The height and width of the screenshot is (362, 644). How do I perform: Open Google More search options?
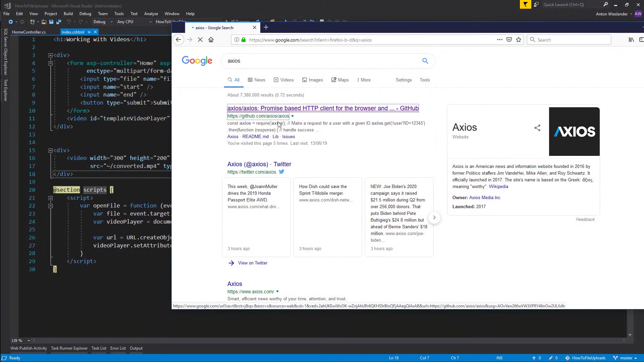364,80
